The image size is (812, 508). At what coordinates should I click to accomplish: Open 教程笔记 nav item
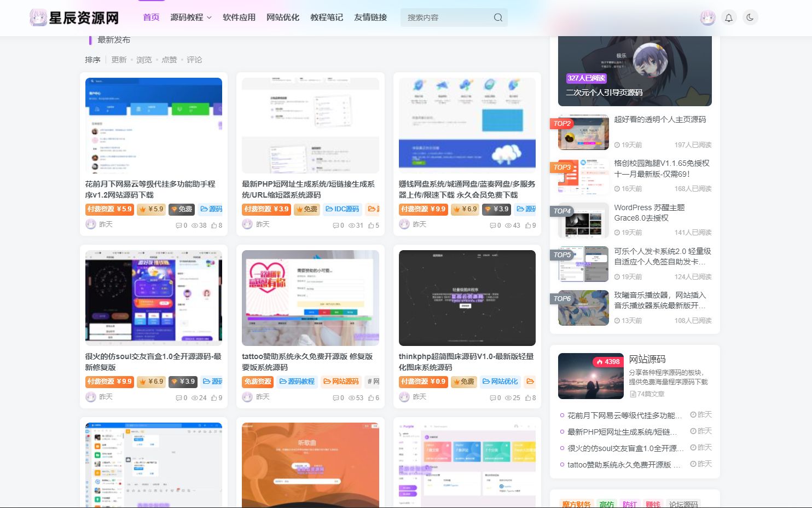(x=327, y=18)
